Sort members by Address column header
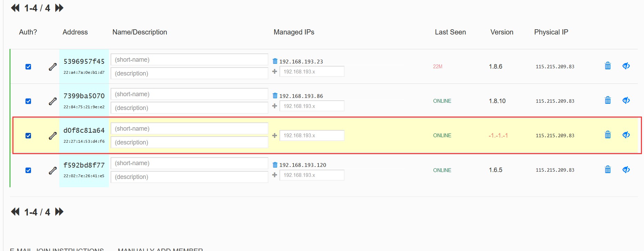644x251 pixels. click(75, 32)
